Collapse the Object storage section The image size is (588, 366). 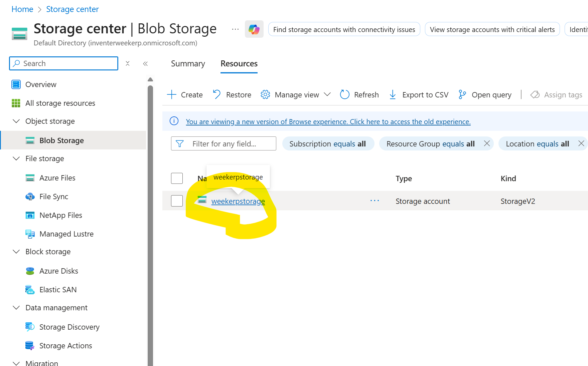16,121
